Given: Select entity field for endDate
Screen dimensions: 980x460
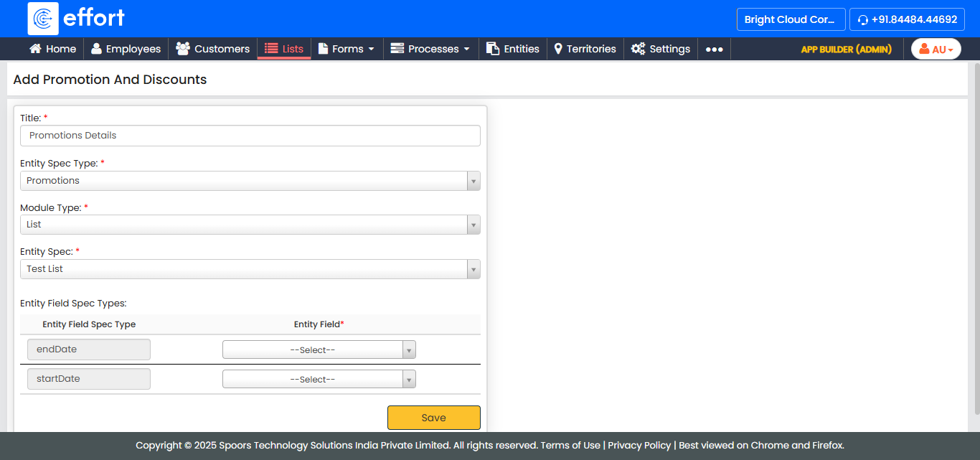Looking at the screenshot, I should tap(319, 350).
